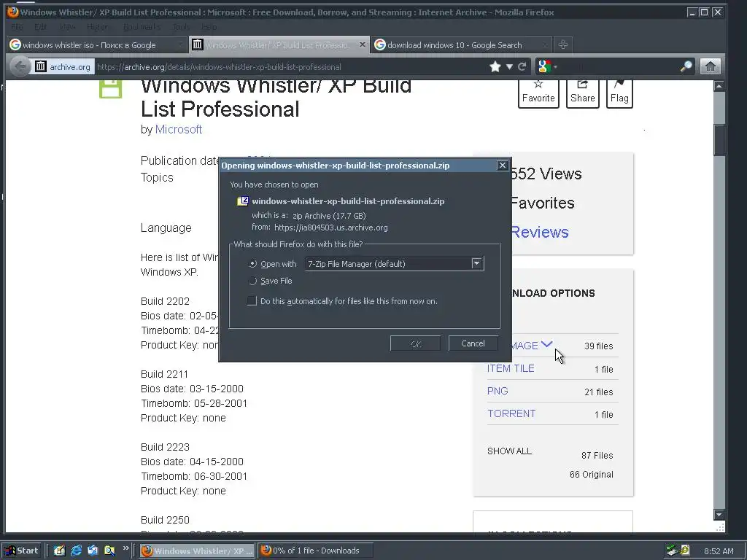747x560 pixels.
Task: Click the second system tray icon beside clock
Action: [x=684, y=551]
